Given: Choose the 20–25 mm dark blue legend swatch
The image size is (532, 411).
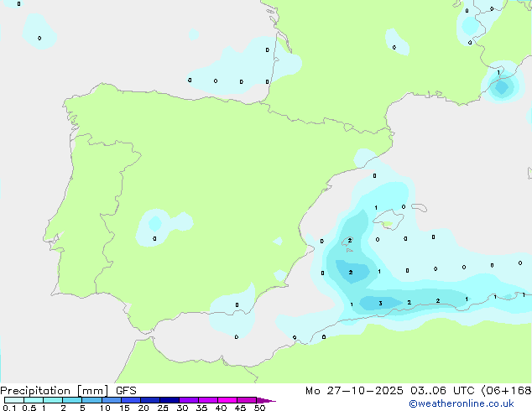Looking at the screenshot, I should (x=149, y=400).
